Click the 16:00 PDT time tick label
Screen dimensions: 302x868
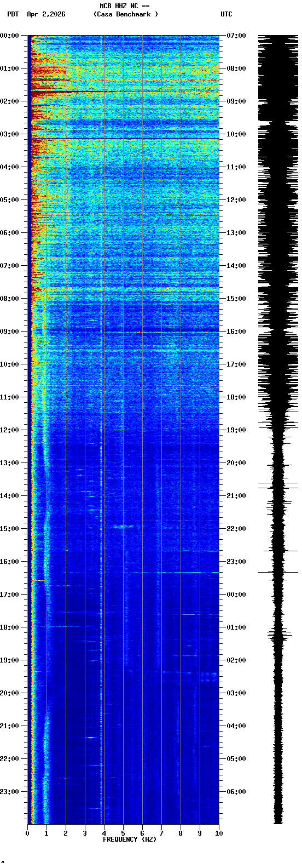9,562
